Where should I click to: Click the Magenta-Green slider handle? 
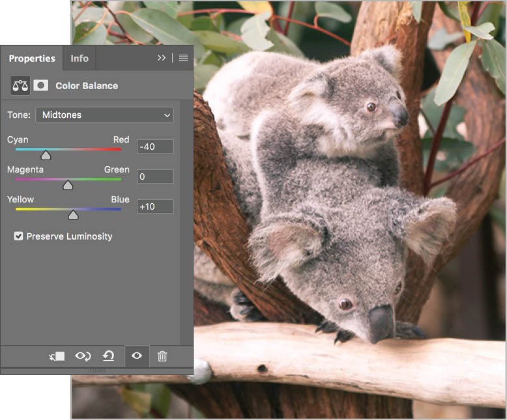click(68, 185)
